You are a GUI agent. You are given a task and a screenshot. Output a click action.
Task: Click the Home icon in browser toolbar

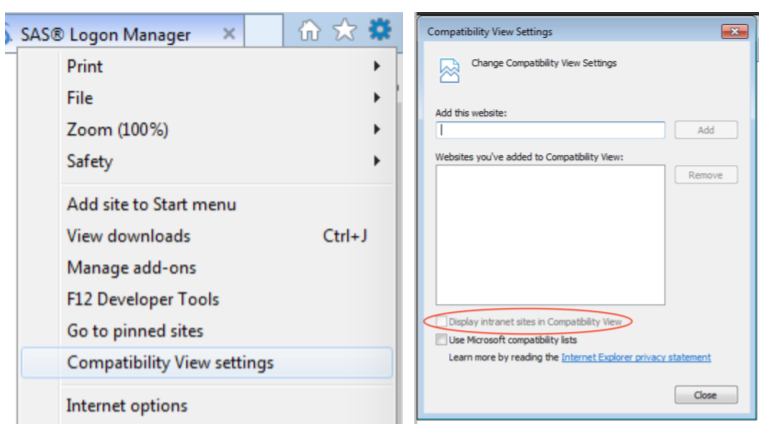tap(310, 32)
